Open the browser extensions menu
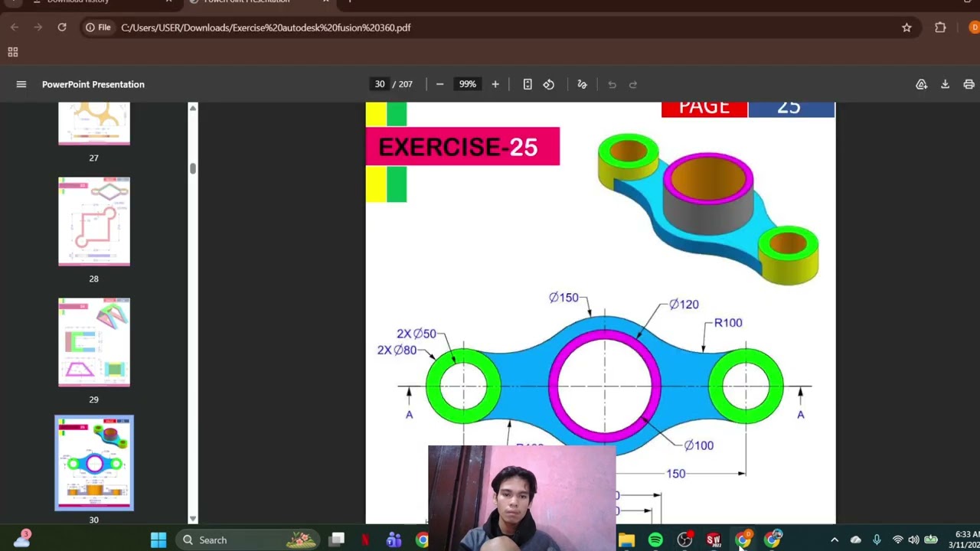The height and width of the screenshot is (551, 980). [940, 28]
